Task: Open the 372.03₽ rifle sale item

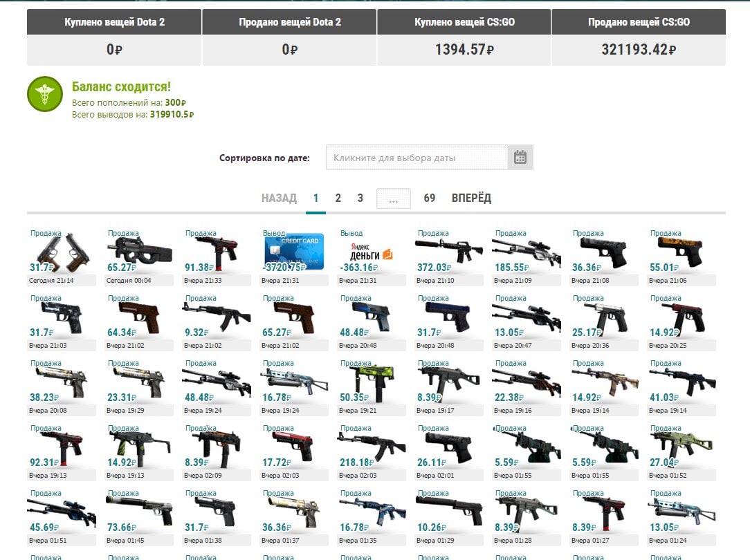Action: pyautogui.click(x=449, y=257)
